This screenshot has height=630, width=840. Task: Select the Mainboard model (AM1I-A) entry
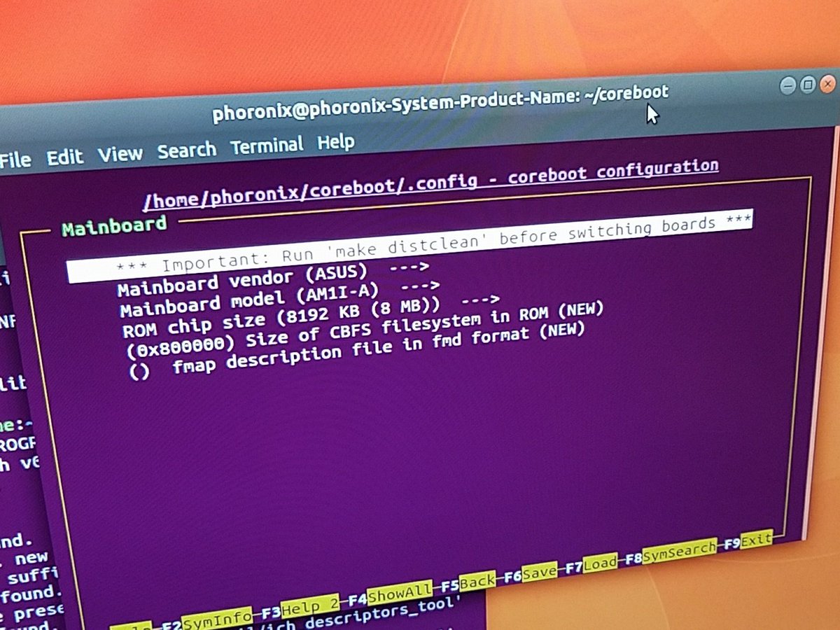tap(280, 298)
